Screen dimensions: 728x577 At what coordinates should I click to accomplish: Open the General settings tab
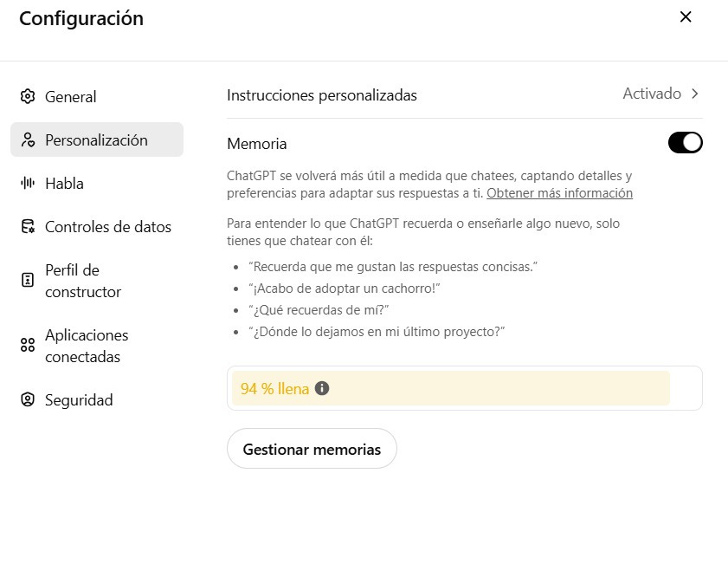(97, 97)
